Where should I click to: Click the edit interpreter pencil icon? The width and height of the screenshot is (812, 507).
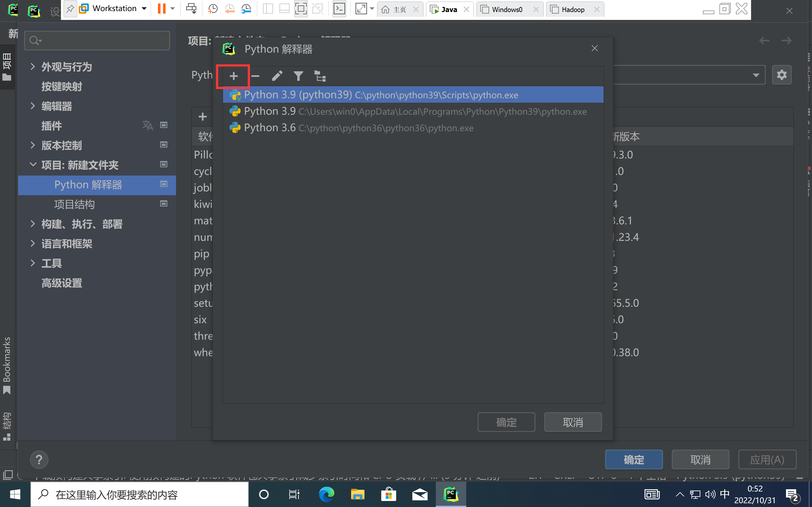[277, 76]
